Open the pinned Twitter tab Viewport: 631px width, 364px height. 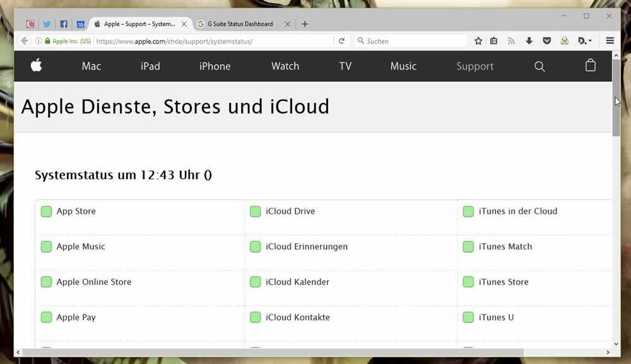point(47,24)
